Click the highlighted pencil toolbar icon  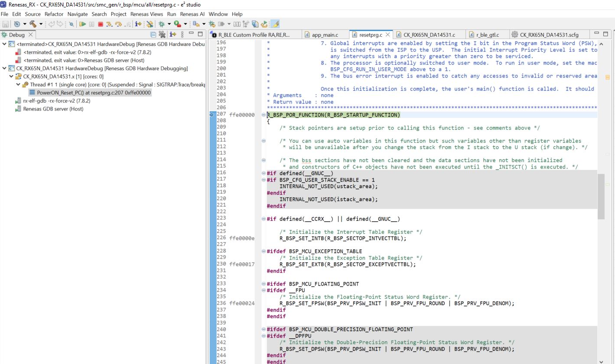(275, 24)
